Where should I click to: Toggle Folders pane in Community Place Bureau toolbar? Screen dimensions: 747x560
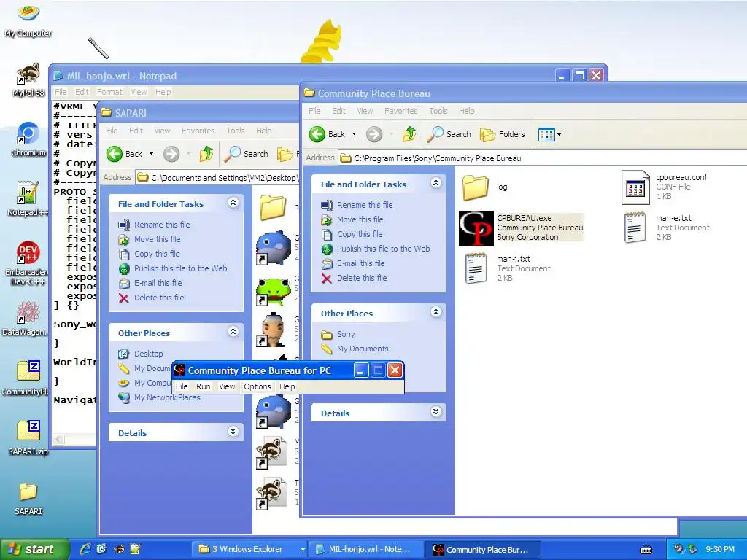pyautogui.click(x=502, y=134)
